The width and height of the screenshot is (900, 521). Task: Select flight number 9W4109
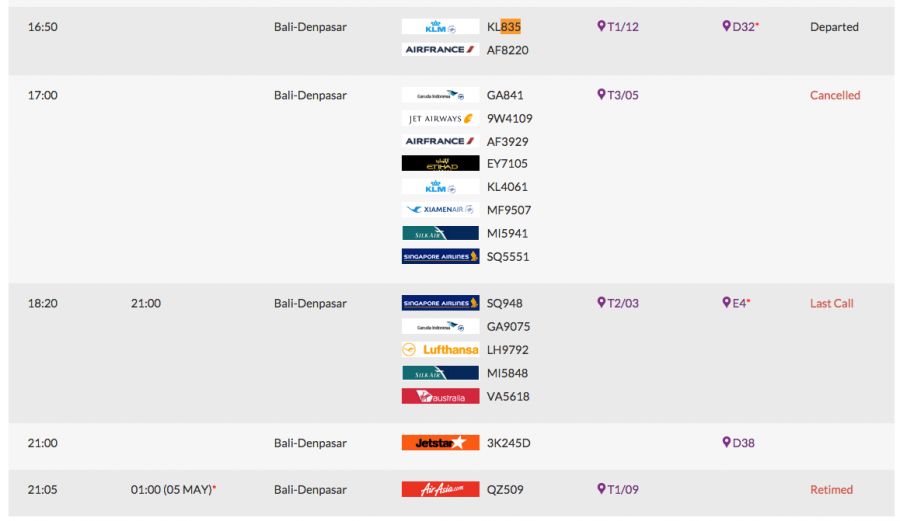510,119
